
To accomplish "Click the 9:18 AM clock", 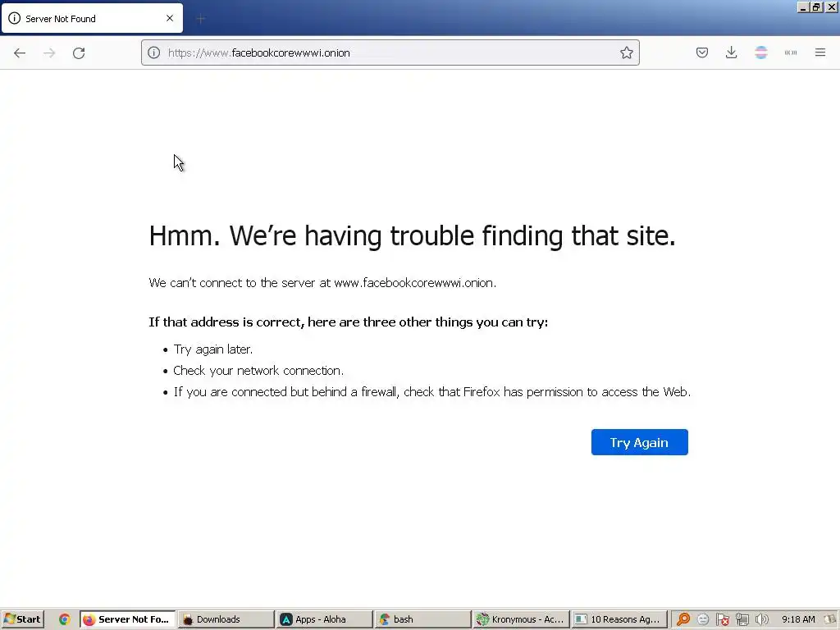I will tap(798, 619).
